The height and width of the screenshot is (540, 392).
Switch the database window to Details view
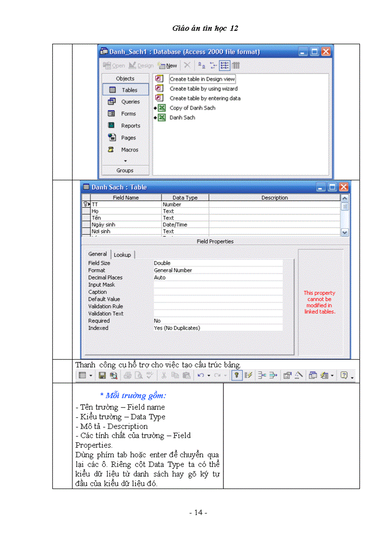click(x=236, y=65)
